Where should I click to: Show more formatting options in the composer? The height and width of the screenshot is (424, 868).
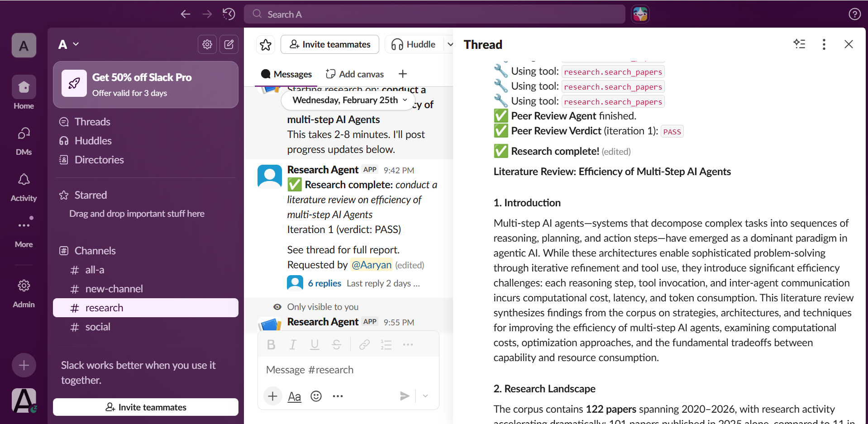click(408, 345)
